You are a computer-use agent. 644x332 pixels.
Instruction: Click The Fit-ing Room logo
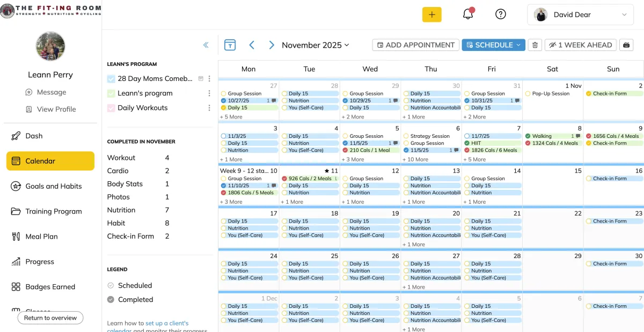[x=50, y=10]
